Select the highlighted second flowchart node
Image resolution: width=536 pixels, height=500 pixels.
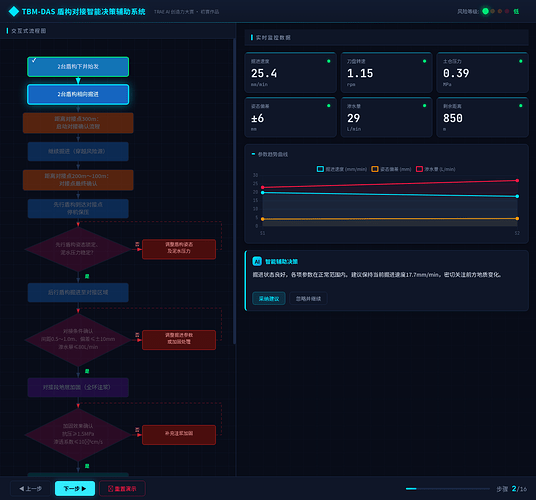click(78, 94)
